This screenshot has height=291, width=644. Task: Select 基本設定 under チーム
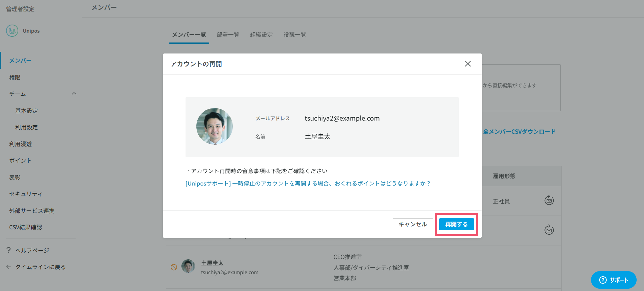(x=26, y=110)
